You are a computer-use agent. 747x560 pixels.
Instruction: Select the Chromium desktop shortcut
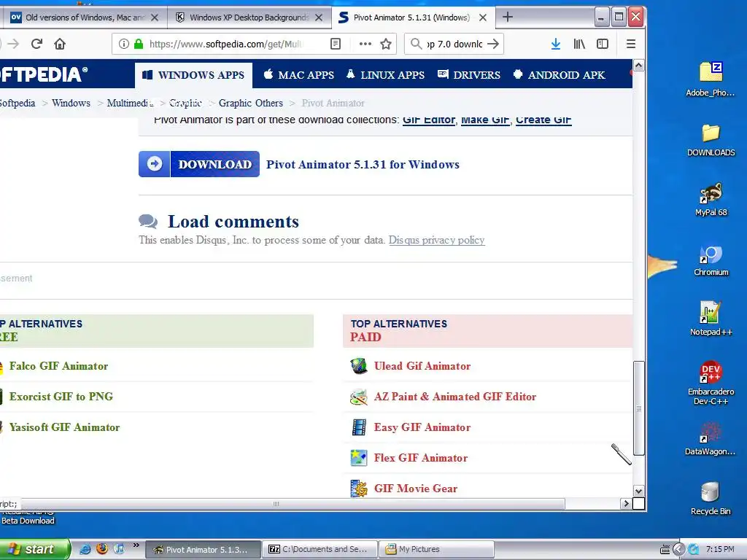711,260
